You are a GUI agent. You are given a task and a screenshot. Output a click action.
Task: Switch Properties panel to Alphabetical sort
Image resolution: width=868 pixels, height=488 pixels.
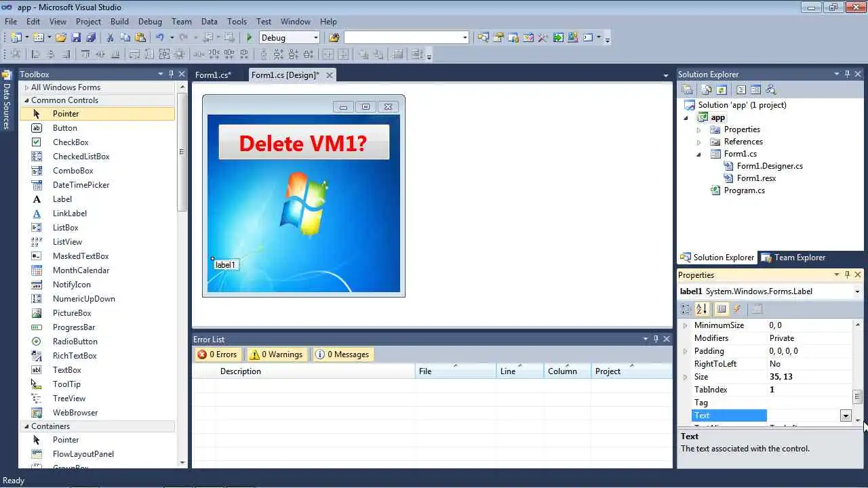pos(702,309)
